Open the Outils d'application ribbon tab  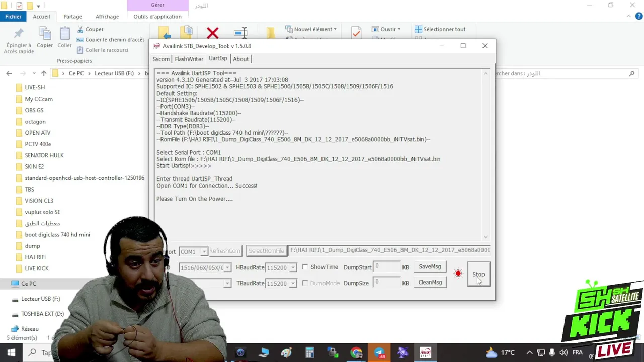click(157, 16)
